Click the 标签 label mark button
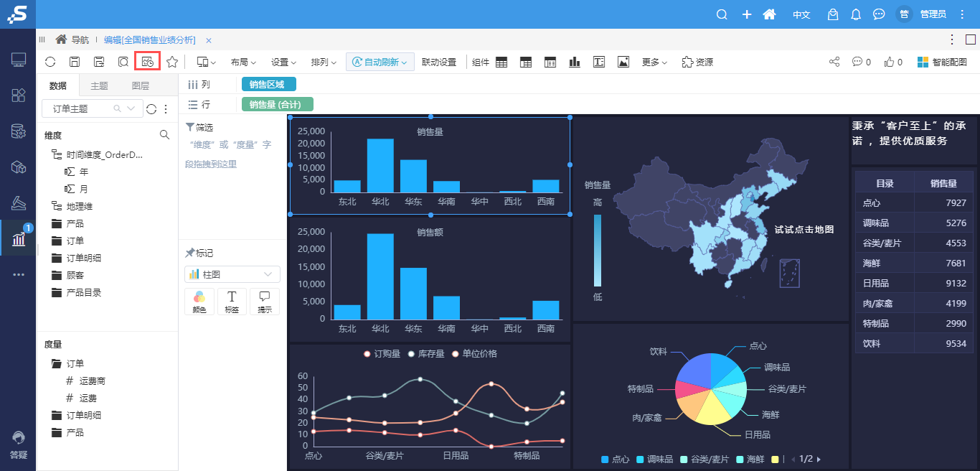980x471 pixels. 232,302
